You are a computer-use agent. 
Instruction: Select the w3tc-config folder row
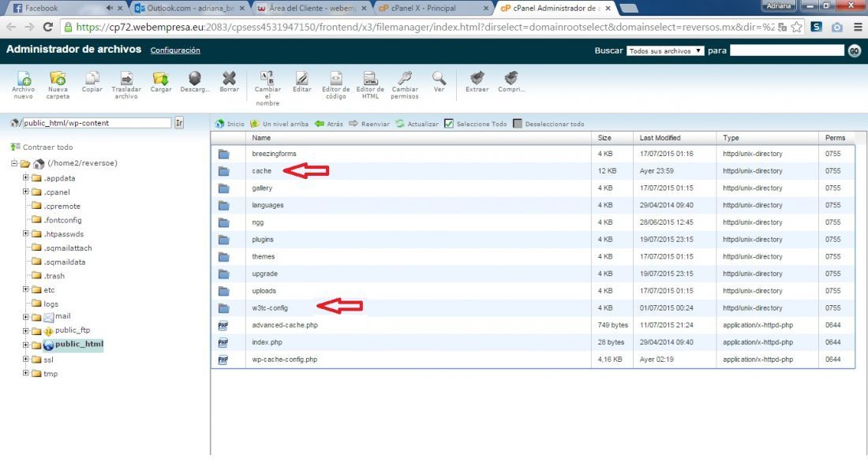pyautogui.click(x=533, y=307)
